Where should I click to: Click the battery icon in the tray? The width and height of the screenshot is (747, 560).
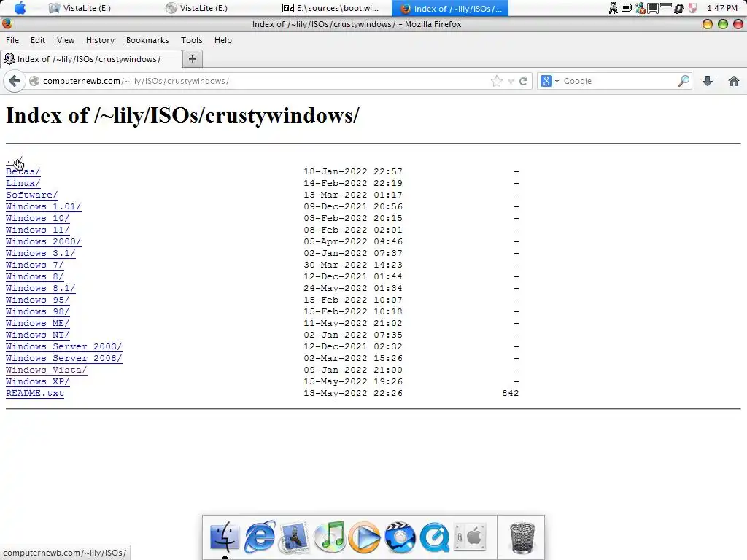tap(627, 8)
